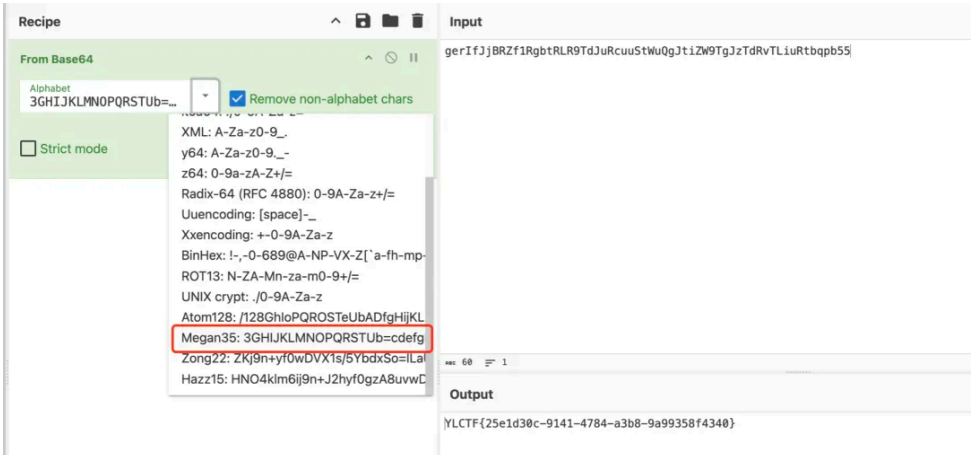Select the Zong22 alphabet option
The height and width of the screenshot is (455, 975).
pos(297,359)
